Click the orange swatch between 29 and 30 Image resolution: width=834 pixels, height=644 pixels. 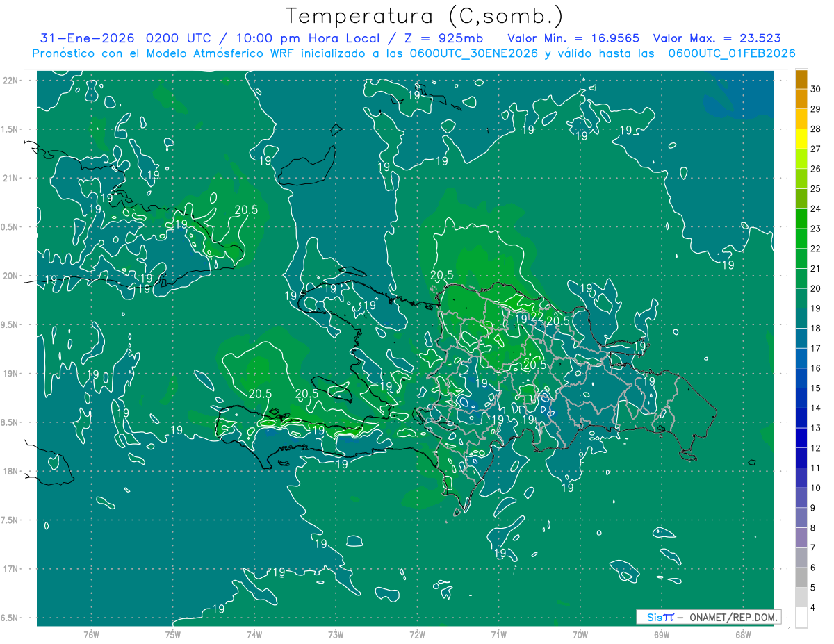click(801, 99)
